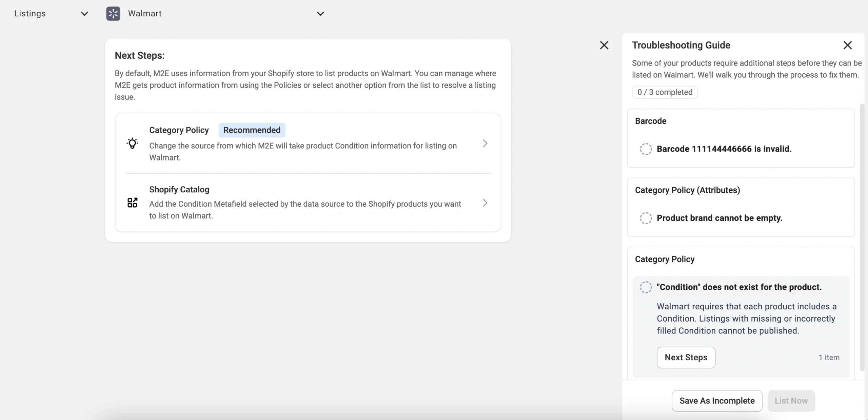Viewport: 868px width, 420px height.
Task: Click the dashed circle beside Condition error
Action: 646,287
